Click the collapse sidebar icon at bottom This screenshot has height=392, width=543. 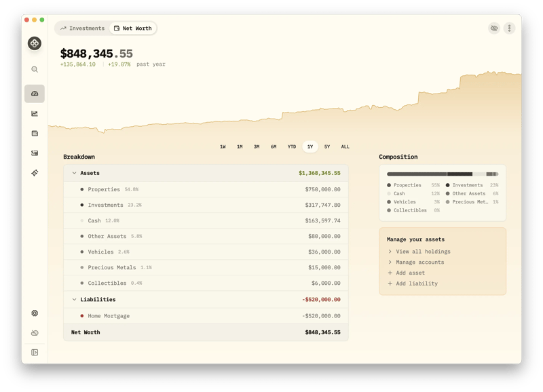click(x=35, y=351)
